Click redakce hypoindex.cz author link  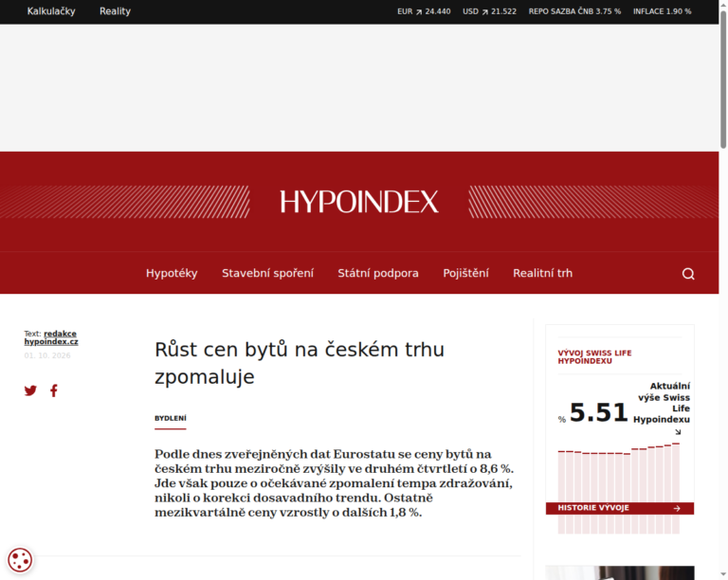tap(51, 337)
